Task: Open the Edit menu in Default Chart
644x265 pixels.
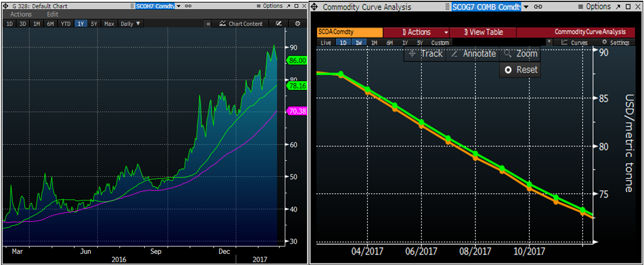Action: pyautogui.click(x=52, y=14)
